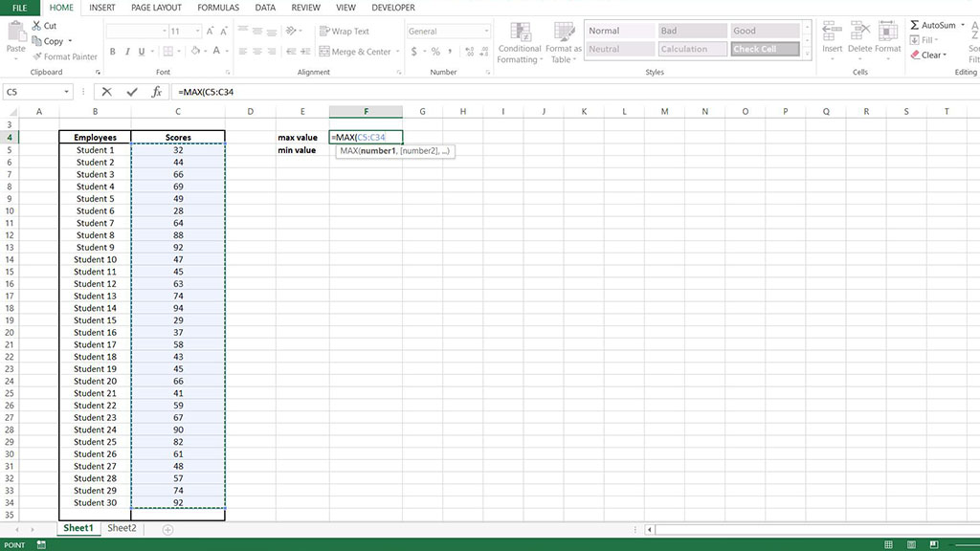Image resolution: width=980 pixels, height=551 pixels.
Task: Apply Merge & Center
Action: click(352, 52)
